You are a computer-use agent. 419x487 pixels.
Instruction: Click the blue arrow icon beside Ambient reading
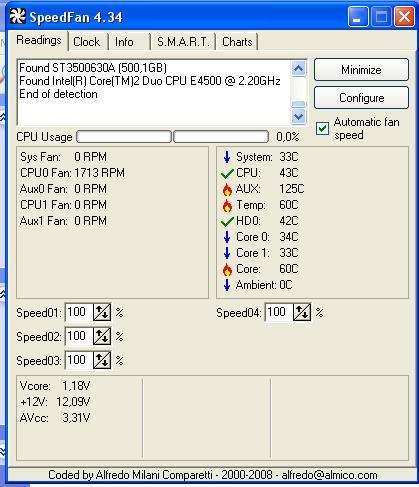(227, 285)
